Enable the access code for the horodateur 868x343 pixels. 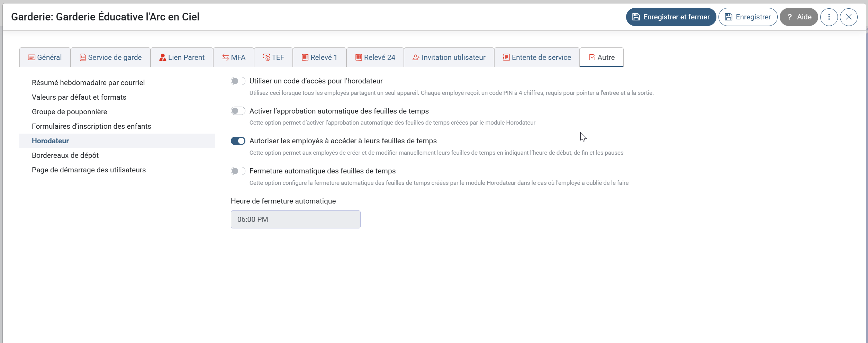click(238, 81)
